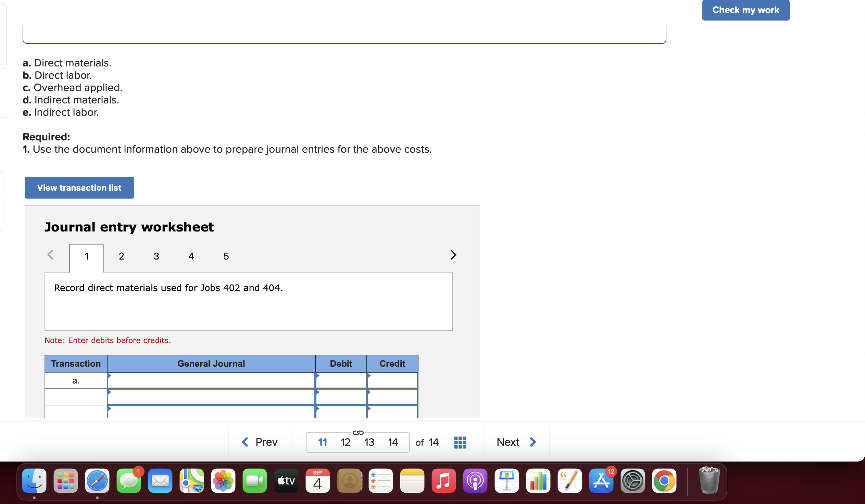865x504 pixels.
Task: Open System Settings gear in dock
Action: (x=632, y=481)
